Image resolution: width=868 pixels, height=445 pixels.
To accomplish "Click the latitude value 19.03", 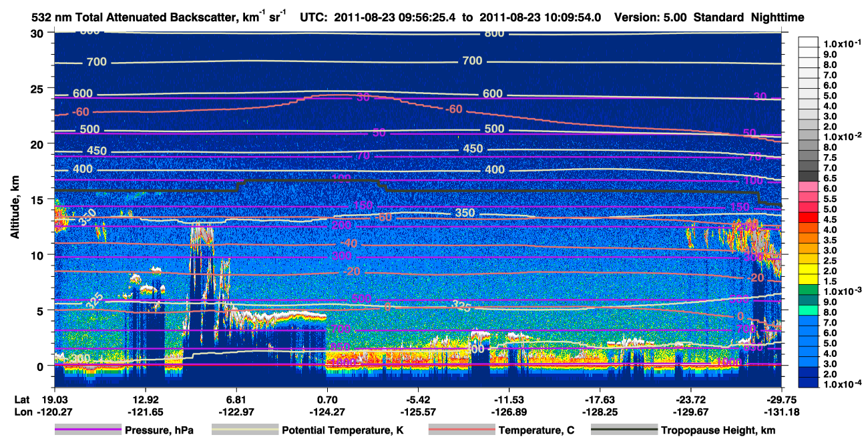I will coord(54,399).
